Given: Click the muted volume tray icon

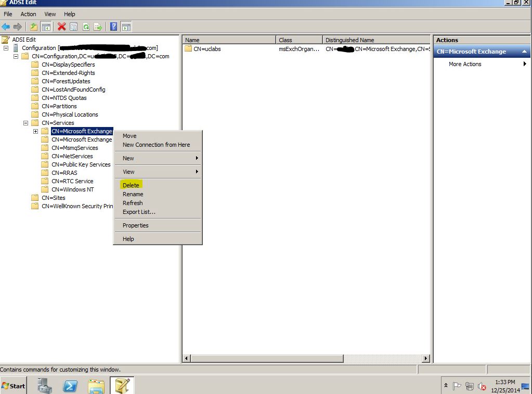Looking at the screenshot, I should pos(482,386).
